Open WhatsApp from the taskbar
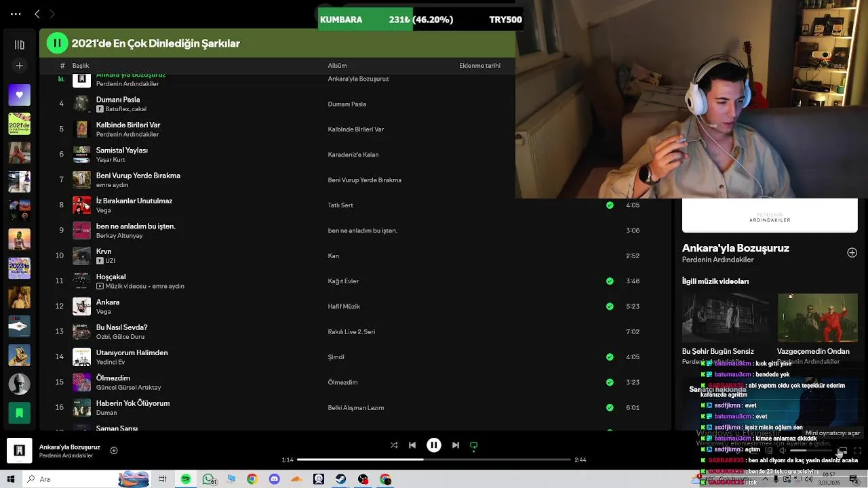Screen dimensions: 868x488 tap(208, 479)
